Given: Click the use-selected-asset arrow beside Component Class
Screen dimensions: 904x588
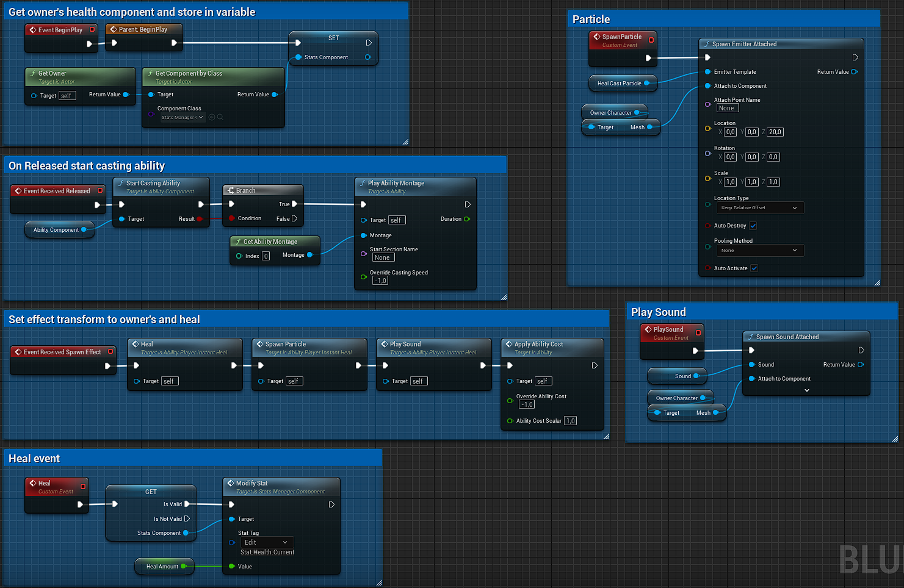Looking at the screenshot, I should (x=212, y=117).
